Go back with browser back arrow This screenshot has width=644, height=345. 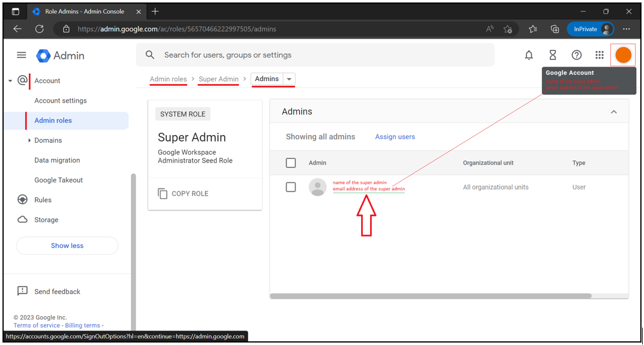tap(17, 29)
